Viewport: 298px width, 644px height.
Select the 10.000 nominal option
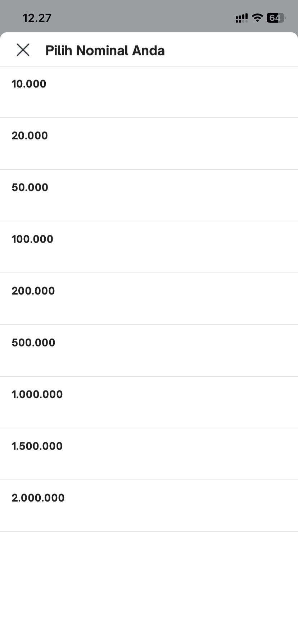click(149, 92)
